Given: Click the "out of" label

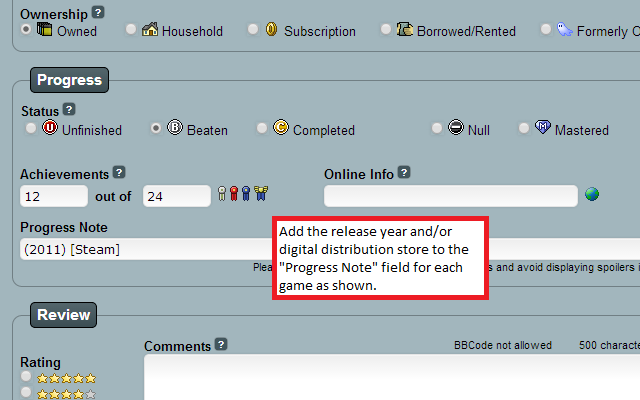Looking at the screenshot, I should coord(113,196).
